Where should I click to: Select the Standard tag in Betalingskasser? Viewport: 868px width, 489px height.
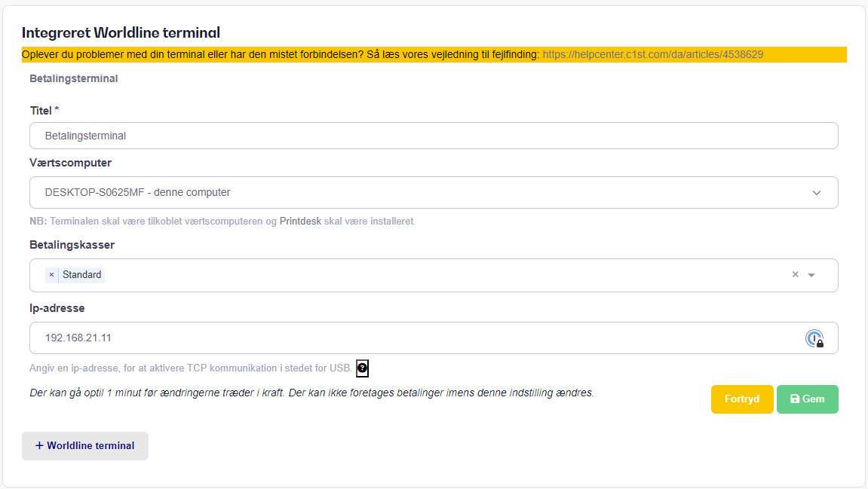coord(82,275)
